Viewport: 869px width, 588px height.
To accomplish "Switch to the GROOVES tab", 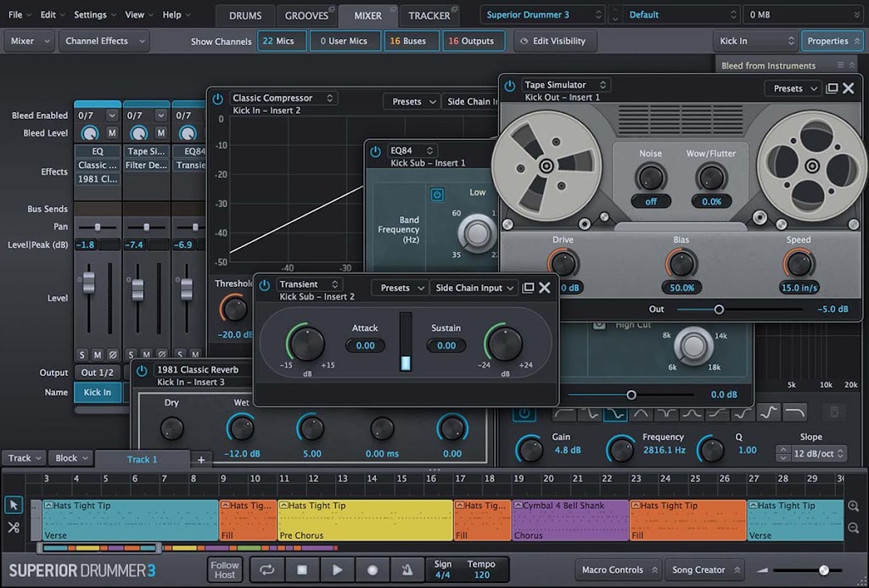I will pyautogui.click(x=306, y=15).
